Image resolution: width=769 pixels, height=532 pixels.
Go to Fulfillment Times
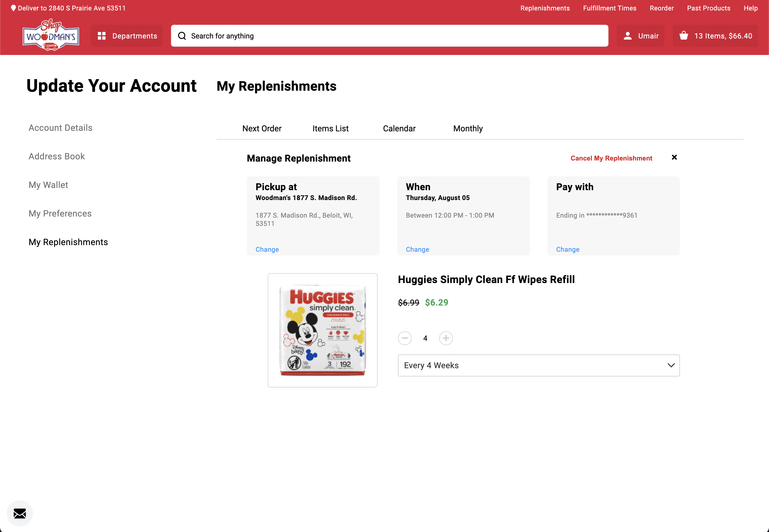[x=610, y=8]
